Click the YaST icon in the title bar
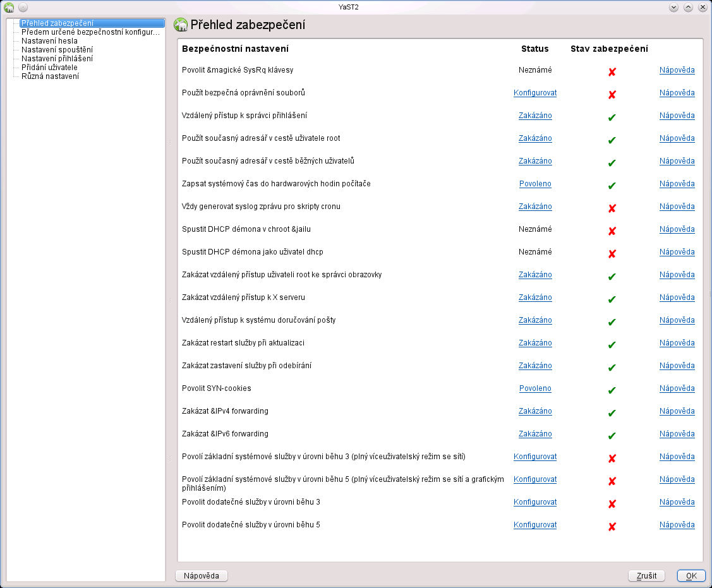The image size is (712, 588). (9, 8)
